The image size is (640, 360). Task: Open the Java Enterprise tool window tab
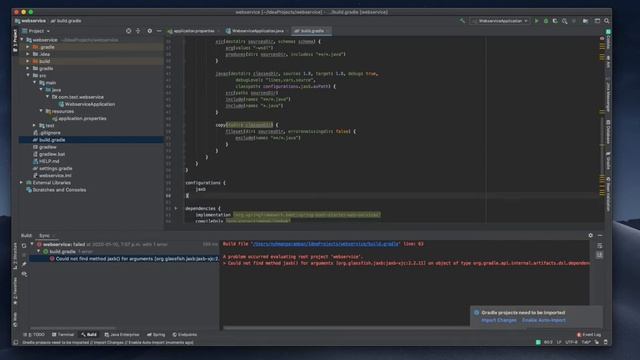tap(122, 335)
